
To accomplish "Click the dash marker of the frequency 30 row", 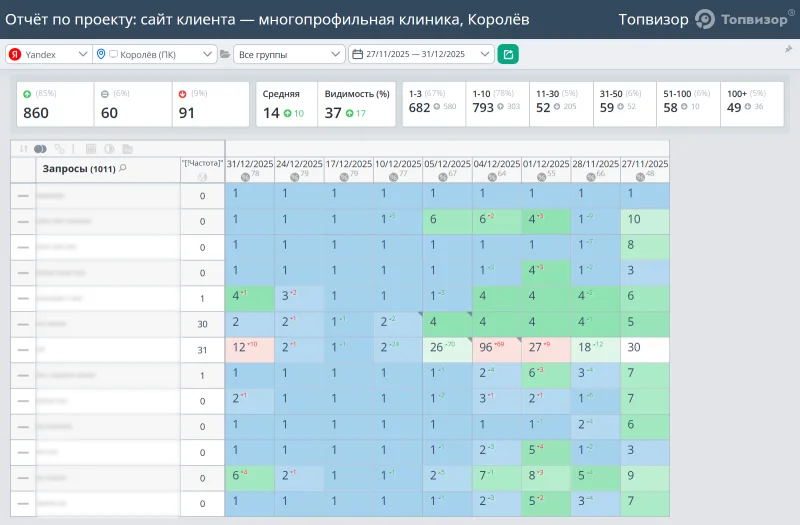I will [23, 324].
